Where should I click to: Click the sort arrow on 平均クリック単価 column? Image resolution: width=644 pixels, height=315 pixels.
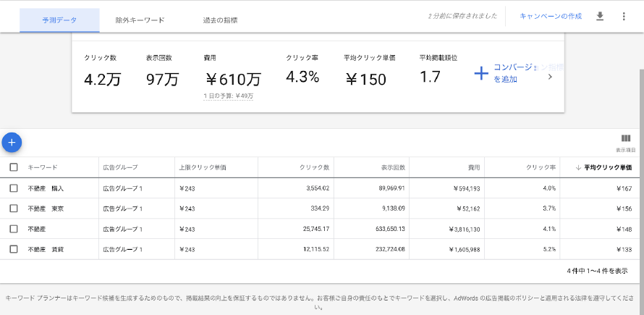[x=578, y=167]
